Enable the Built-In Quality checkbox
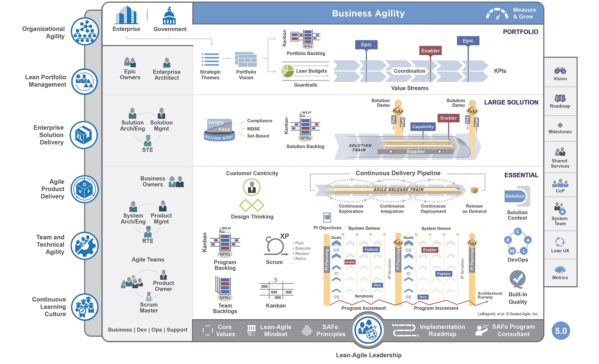The image size is (599, 364). [x=520, y=280]
